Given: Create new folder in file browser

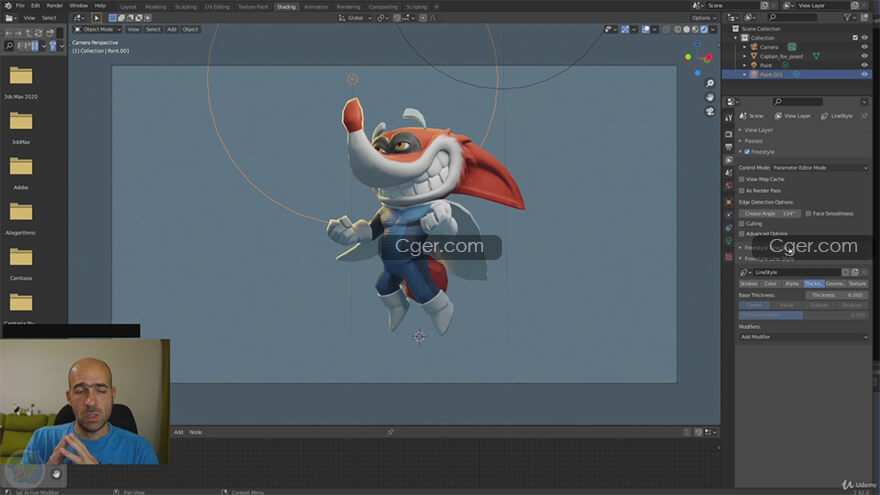Looking at the screenshot, I should coord(50,33).
